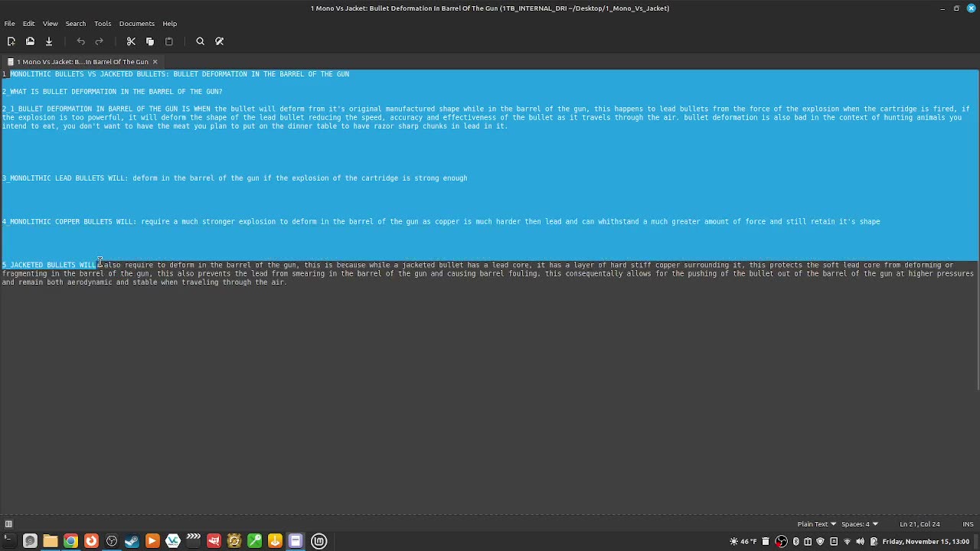Open the Search menu

[x=76, y=24]
